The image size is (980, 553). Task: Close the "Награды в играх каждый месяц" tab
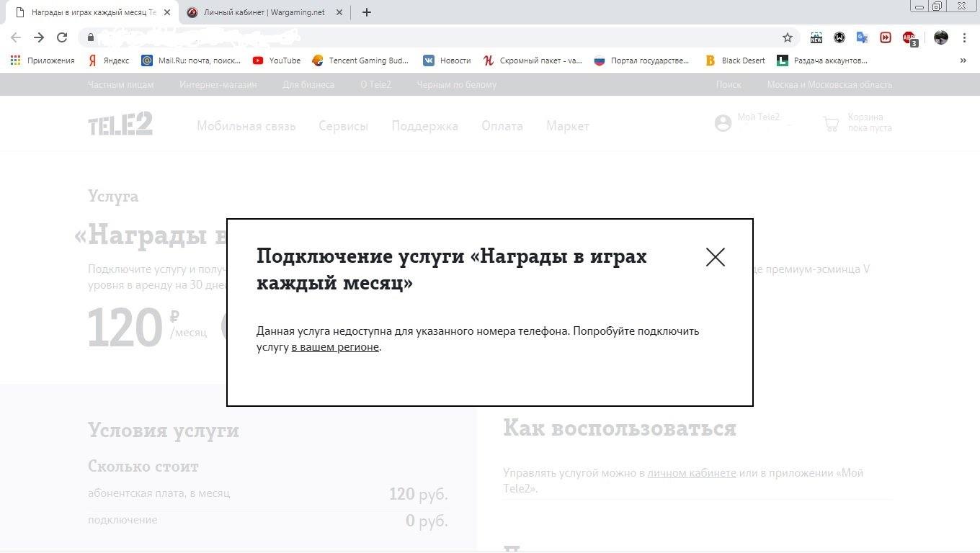(x=167, y=12)
